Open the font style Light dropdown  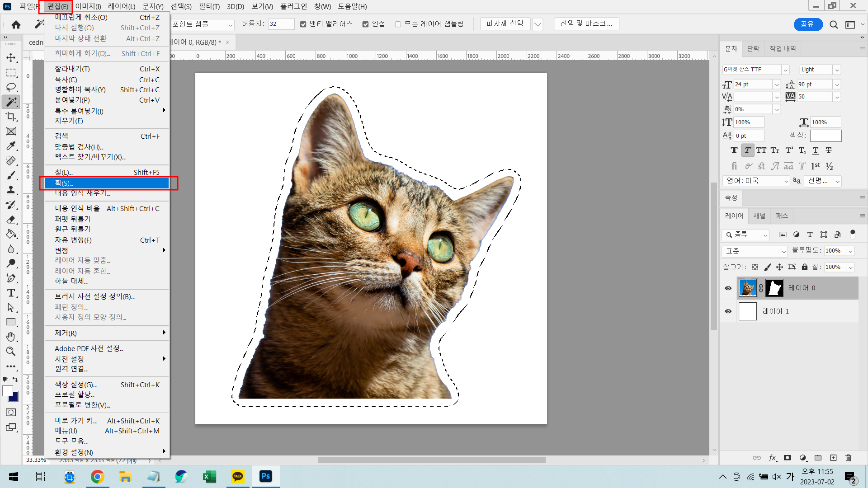[x=837, y=70]
